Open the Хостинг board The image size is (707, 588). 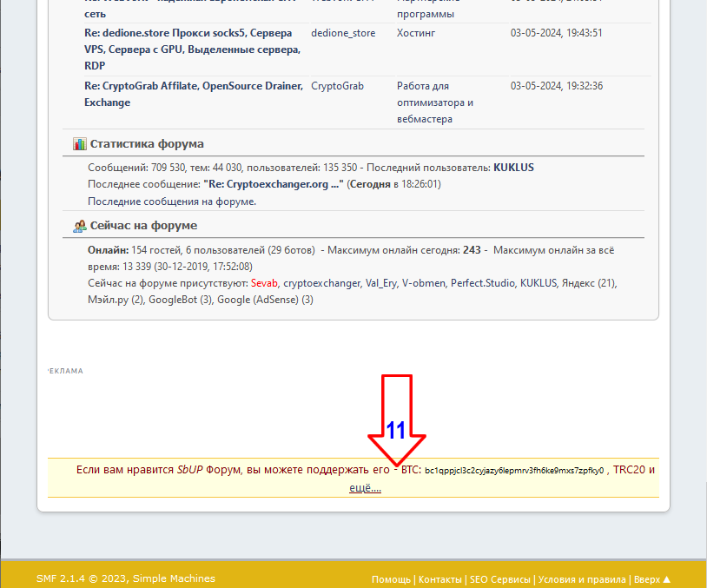coord(416,33)
